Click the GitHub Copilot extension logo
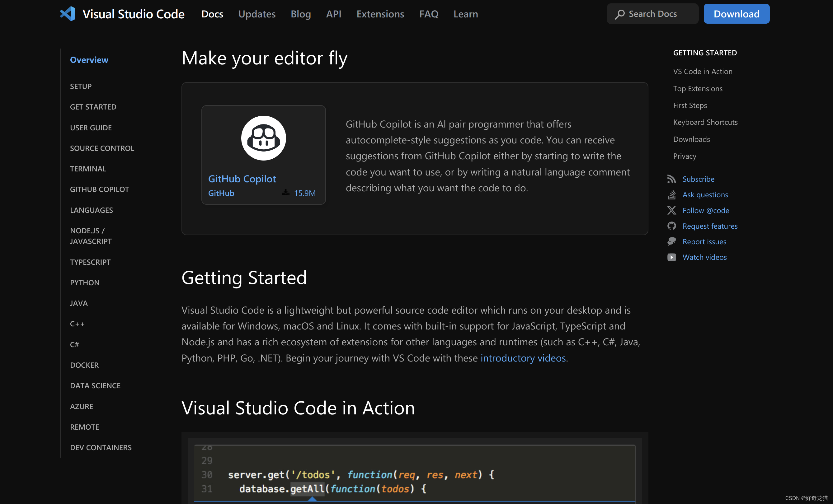 263,138
